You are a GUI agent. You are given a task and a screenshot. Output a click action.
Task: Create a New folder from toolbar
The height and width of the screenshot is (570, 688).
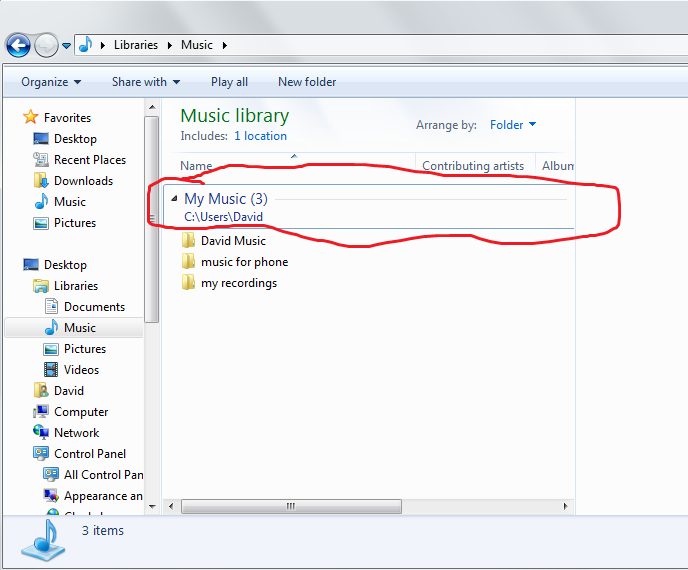[307, 82]
